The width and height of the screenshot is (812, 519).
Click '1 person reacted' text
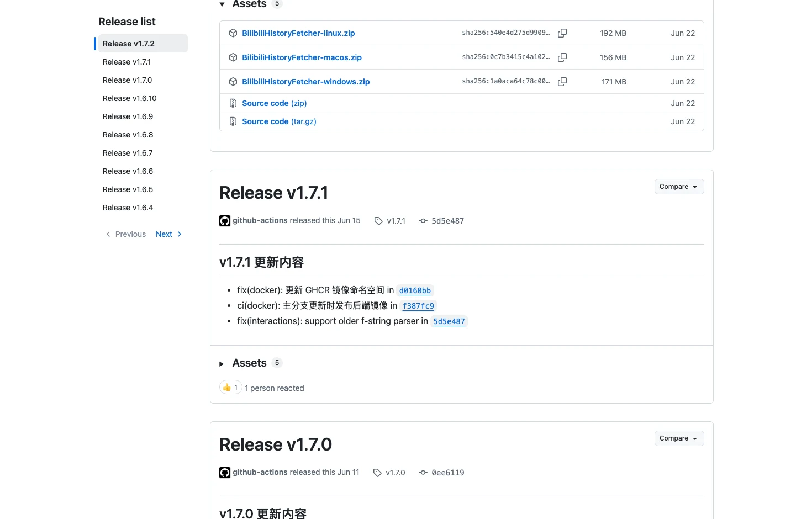[275, 388]
